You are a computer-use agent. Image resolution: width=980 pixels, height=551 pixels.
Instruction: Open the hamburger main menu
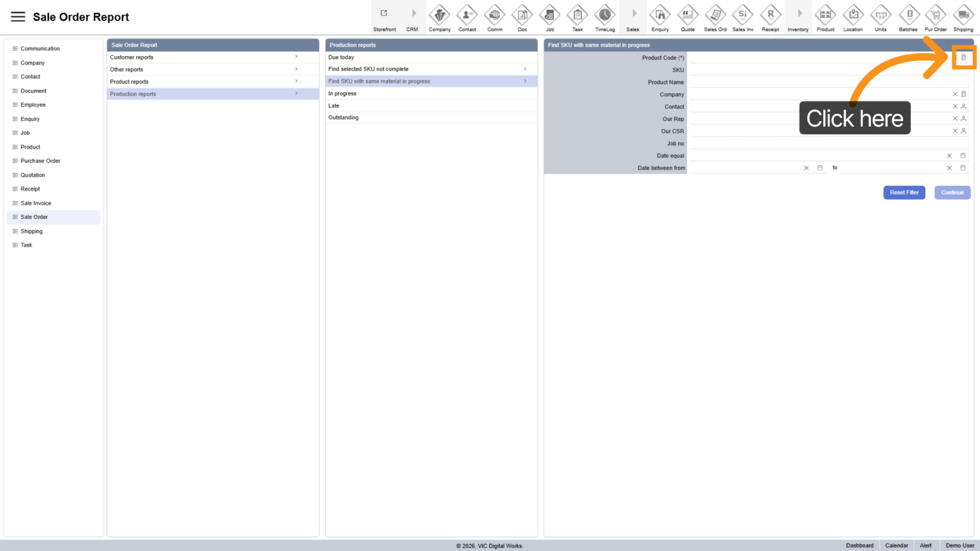point(18,17)
